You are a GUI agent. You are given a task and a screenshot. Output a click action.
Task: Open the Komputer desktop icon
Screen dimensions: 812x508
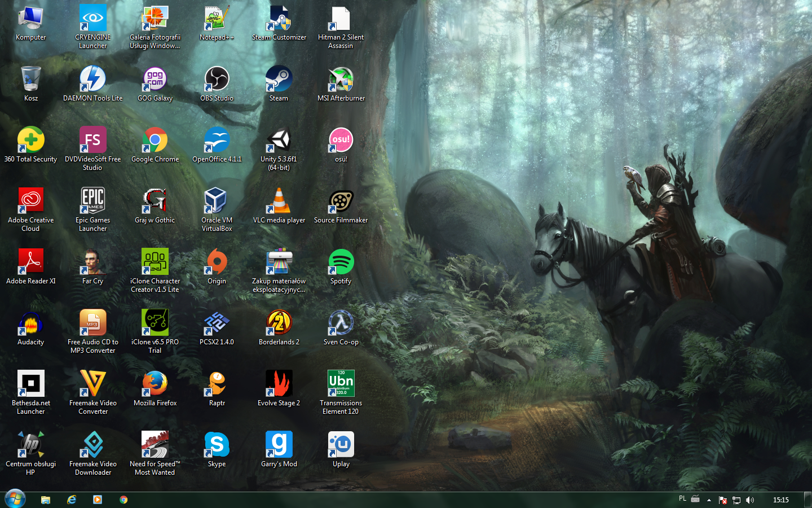coord(30,24)
